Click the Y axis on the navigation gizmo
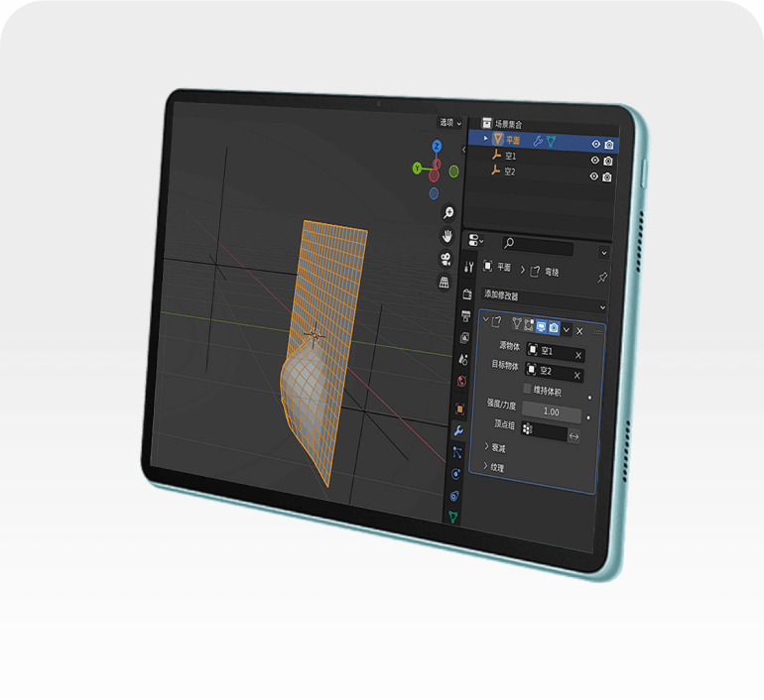The width and height of the screenshot is (764, 700). [417, 169]
